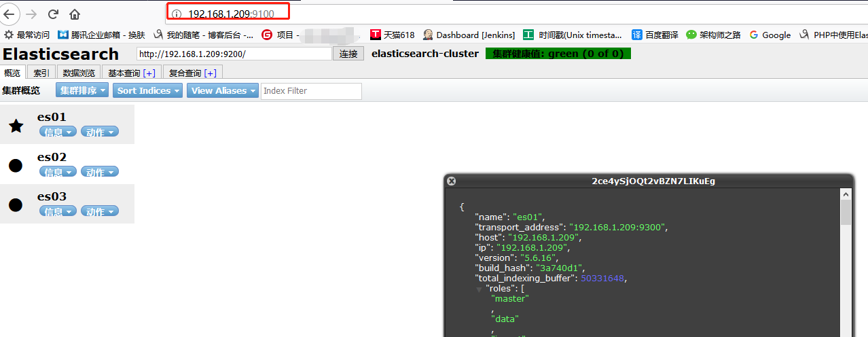Click the http://192.168.1.209:9200/ connection URL field
The width and height of the screenshot is (868, 337).
coord(234,54)
